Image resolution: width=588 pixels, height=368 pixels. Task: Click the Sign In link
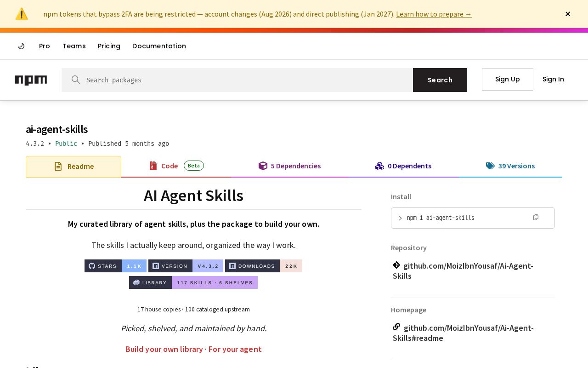pos(553,79)
